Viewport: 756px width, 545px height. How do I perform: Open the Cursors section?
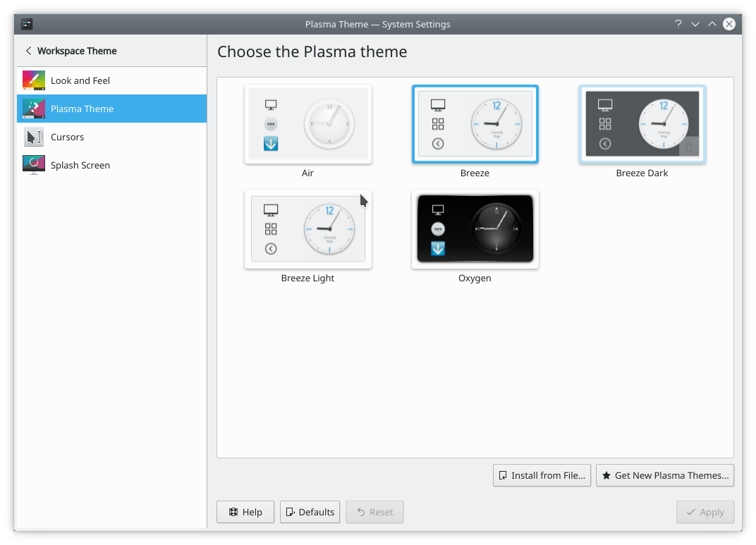[112, 137]
